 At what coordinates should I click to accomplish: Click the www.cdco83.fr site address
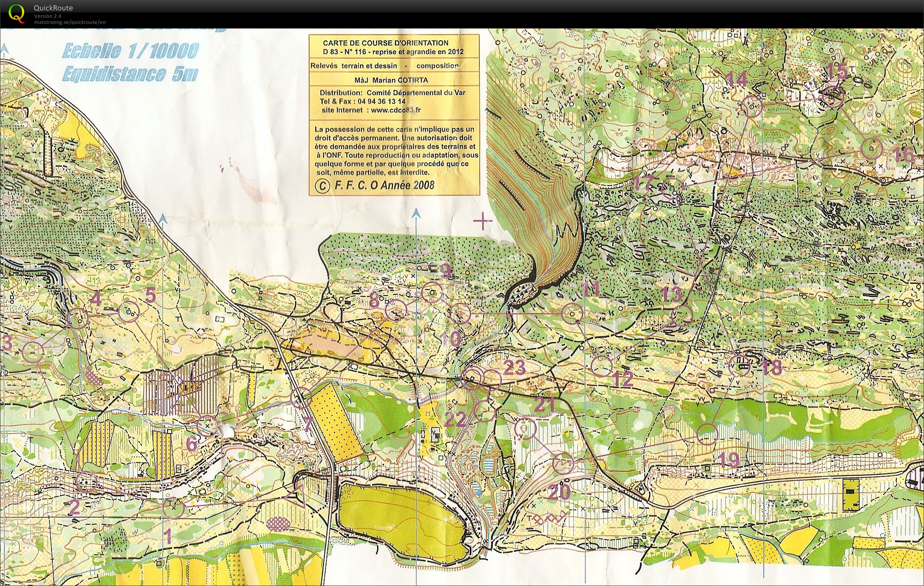[x=396, y=110]
